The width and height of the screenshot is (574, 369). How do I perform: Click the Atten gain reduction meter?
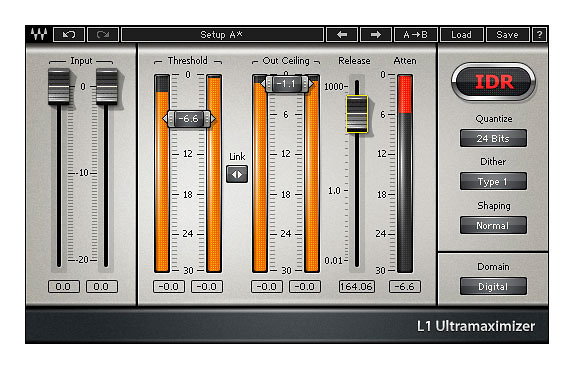pyautogui.click(x=405, y=174)
